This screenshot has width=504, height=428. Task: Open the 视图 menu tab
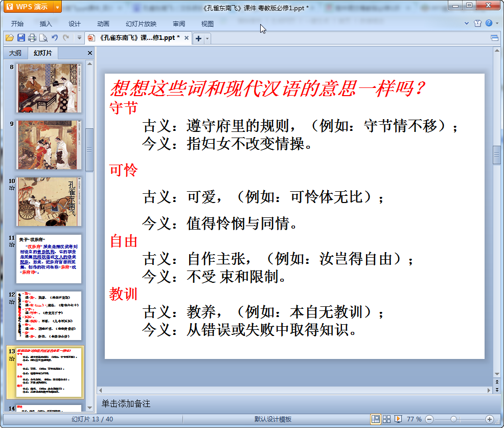[x=208, y=24]
